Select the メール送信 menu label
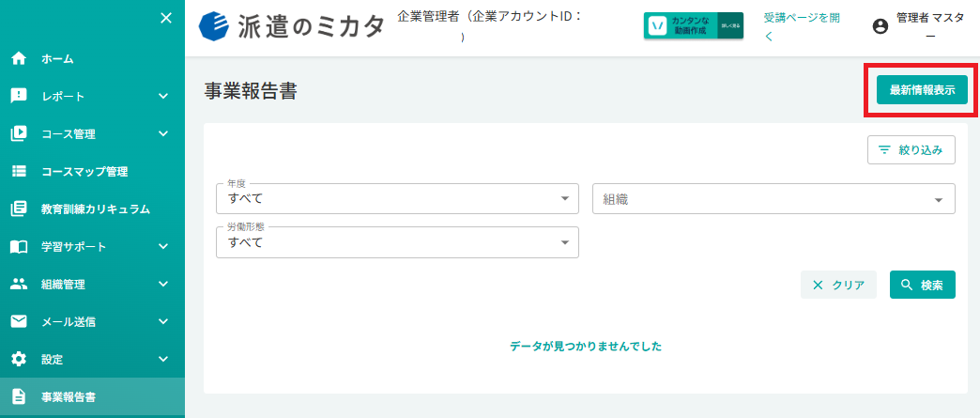980x418 pixels. (x=69, y=321)
